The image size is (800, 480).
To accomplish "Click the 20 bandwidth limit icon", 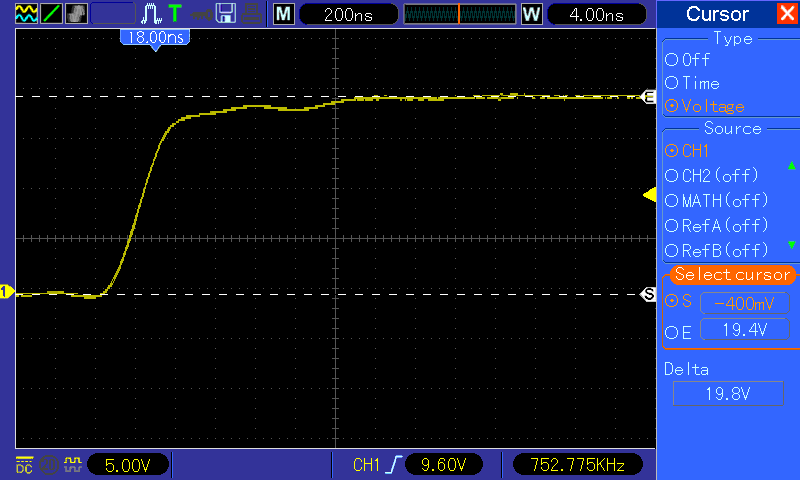I will [49, 465].
